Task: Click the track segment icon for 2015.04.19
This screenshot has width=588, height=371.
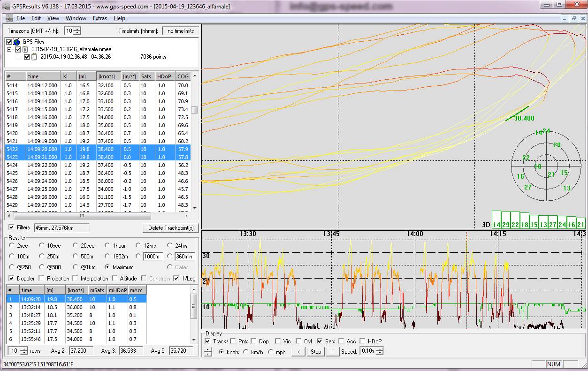Action: point(34,57)
